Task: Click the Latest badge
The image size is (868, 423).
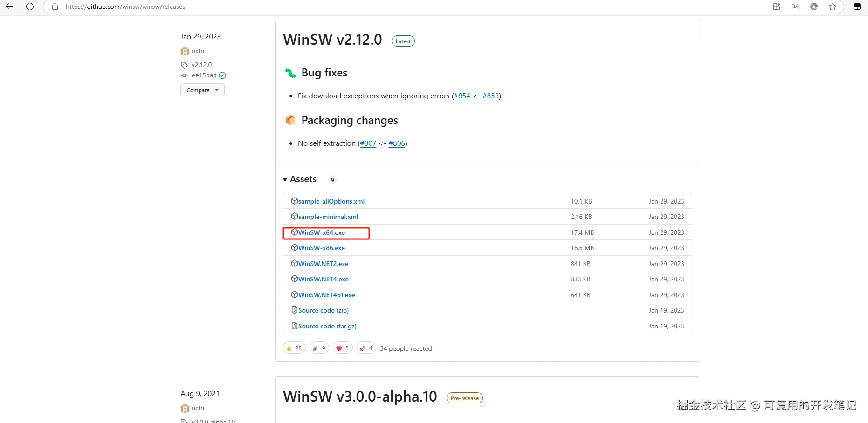Action: [403, 41]
